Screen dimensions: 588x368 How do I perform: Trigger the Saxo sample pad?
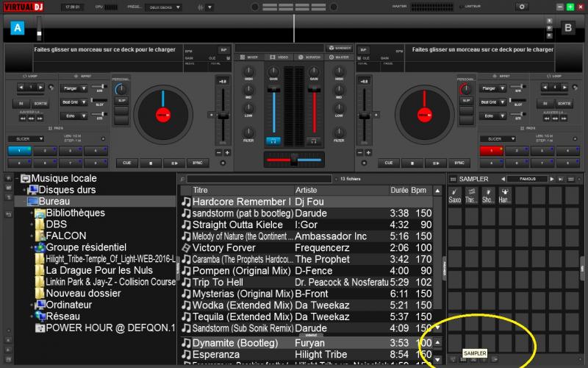point(455,196)
